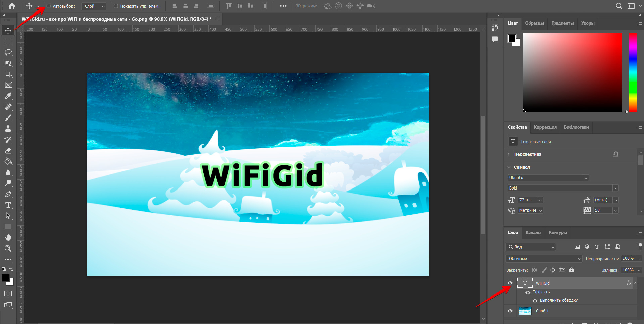Select the Move tool in the left toolbar

tap(8, 31)
